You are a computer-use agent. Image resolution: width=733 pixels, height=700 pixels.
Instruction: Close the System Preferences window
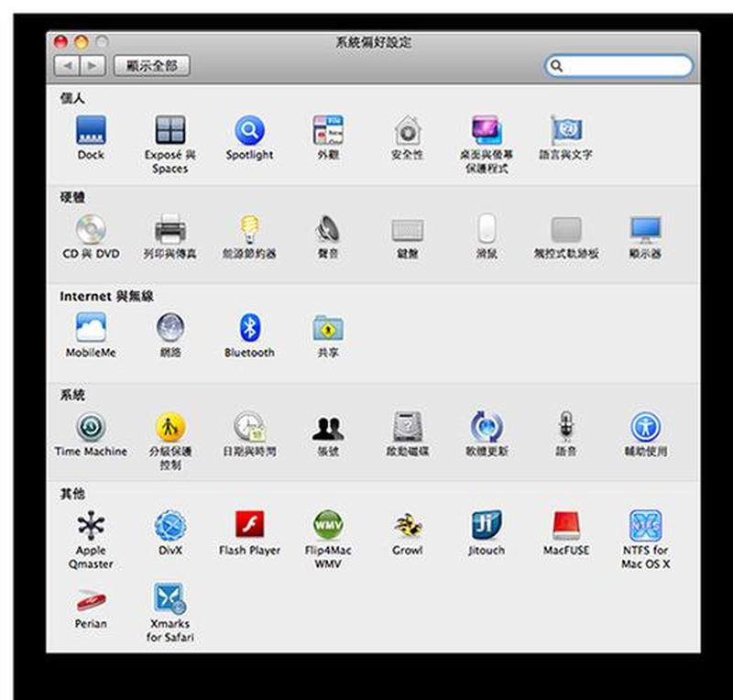(60, 42)
